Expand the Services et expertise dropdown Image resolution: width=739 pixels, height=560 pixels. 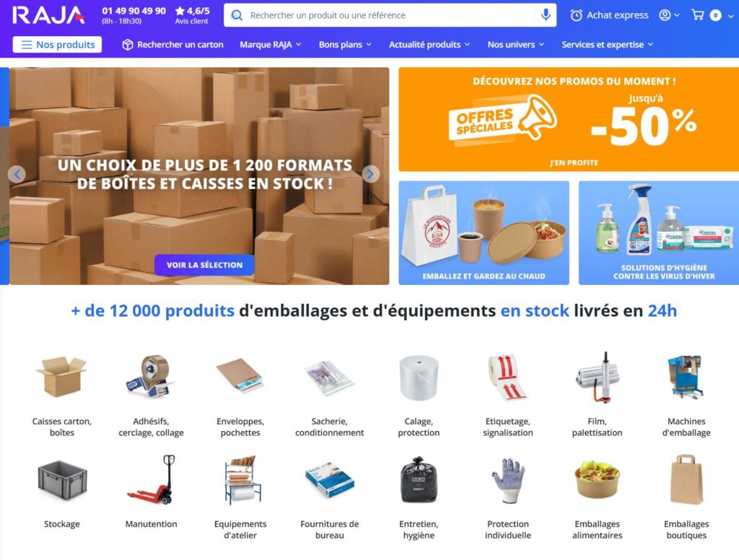coord(607,45)
